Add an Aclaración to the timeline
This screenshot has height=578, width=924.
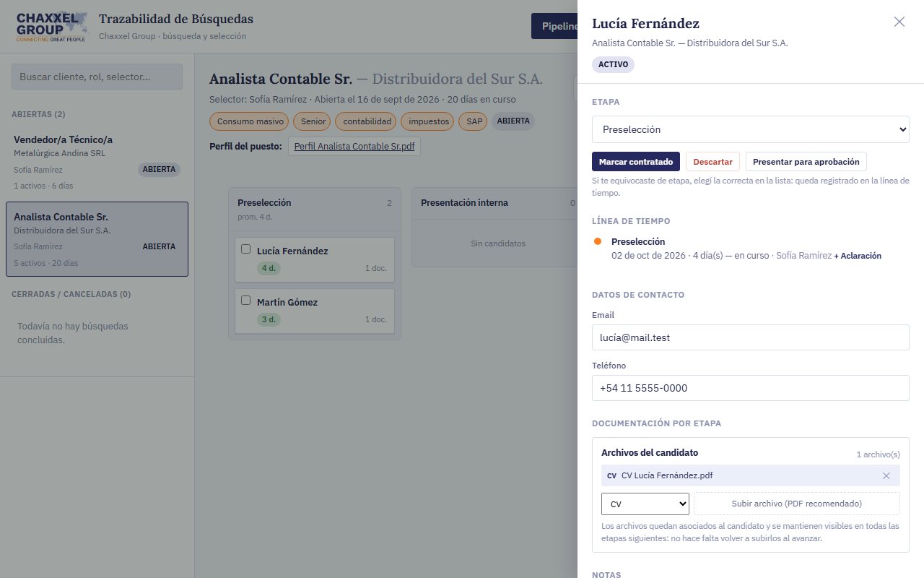[858, 256]
